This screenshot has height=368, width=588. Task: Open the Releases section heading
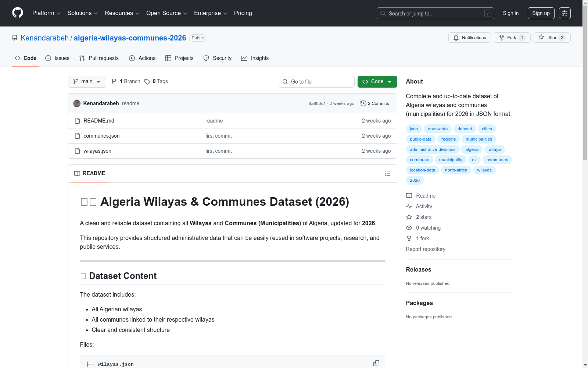419,269
